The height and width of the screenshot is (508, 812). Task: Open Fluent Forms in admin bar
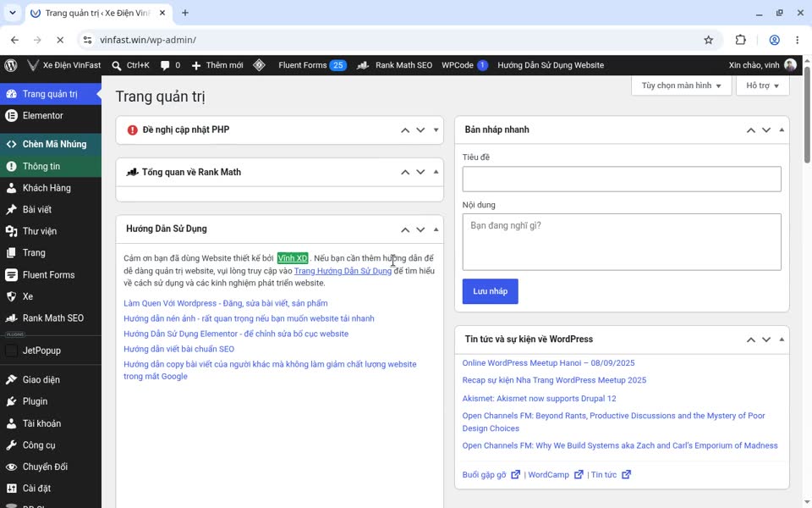(x=312, y=65)
